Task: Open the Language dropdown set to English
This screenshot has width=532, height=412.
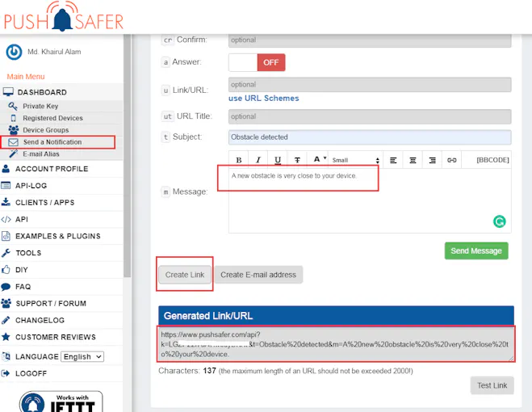Action: coord(82,356)
